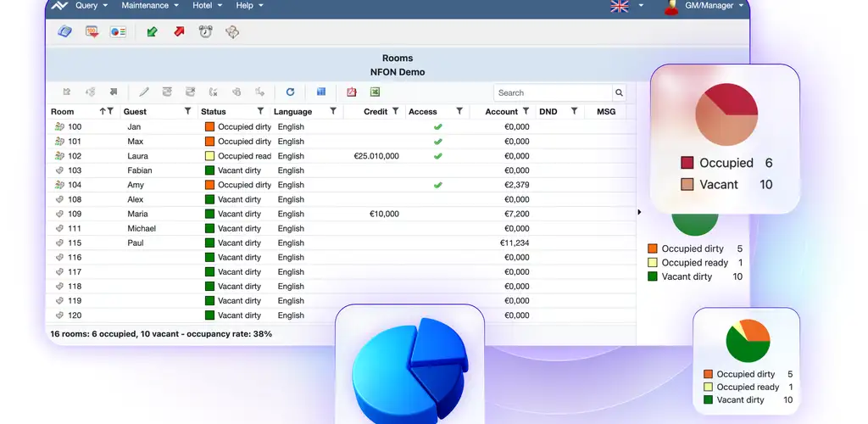This screenshot has width=868, height=424.
Task: Open the Hotel menu
Action: click(x=207, y=6)
